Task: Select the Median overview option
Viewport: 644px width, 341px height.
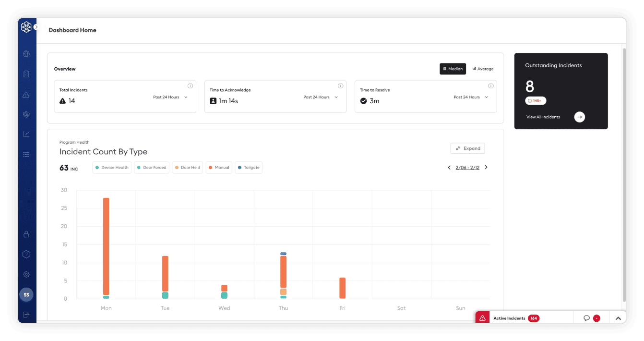Action: click(x=453, y=69)
